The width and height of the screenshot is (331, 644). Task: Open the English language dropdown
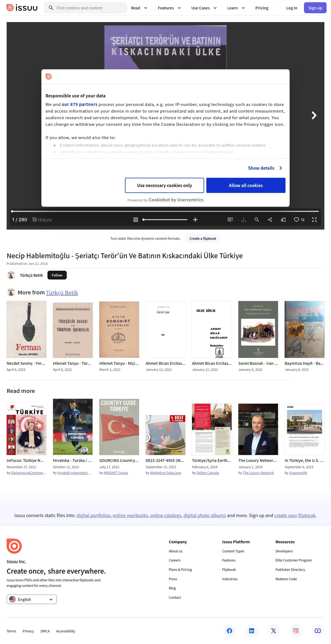pyautogui.click(x=32, y=599)
